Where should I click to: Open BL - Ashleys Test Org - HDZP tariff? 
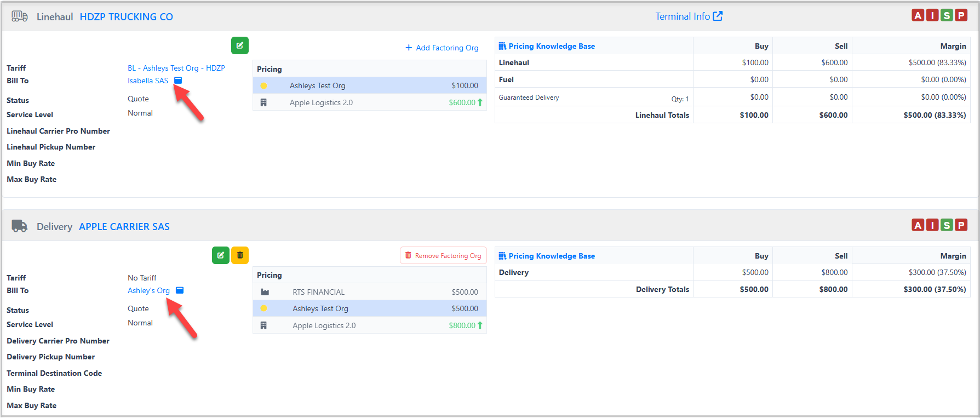pos(176,68)
